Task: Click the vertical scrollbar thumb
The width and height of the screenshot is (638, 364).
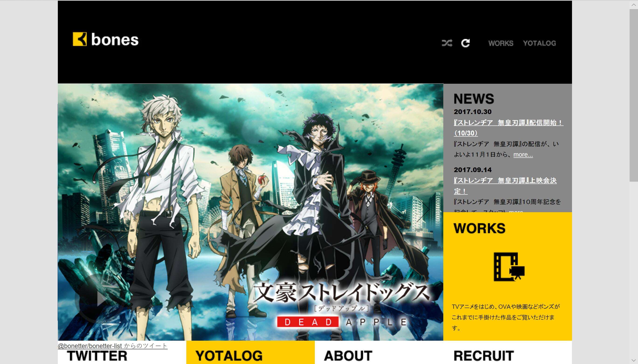Action: click(x=634, y=95)
